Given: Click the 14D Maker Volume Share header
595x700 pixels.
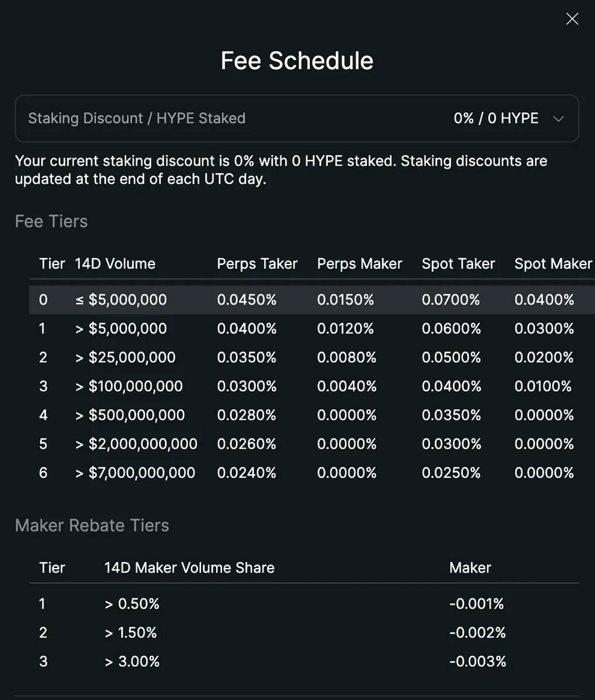Looking at the screenshot, I should tap(189, 567).
